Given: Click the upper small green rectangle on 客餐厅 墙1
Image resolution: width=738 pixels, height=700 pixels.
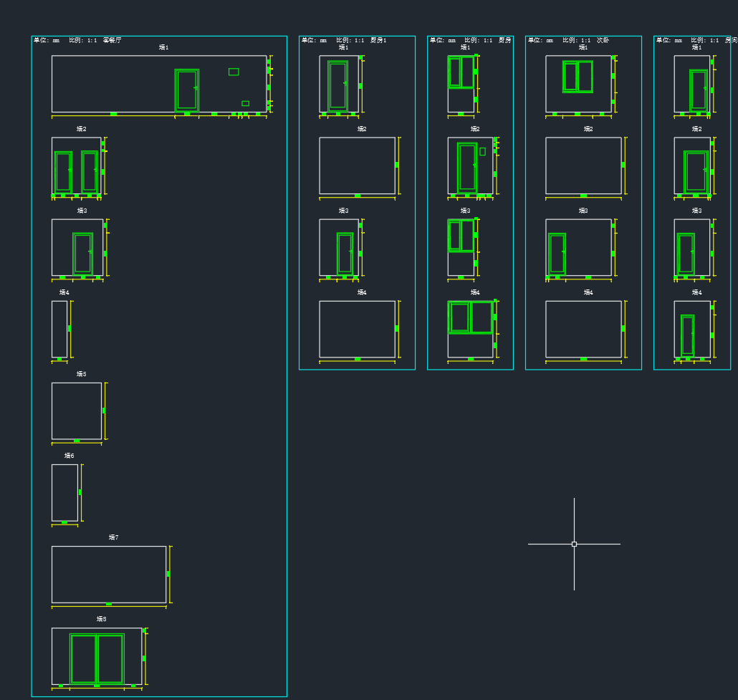Looking at the screenshot, I should (x=234, y=72).
